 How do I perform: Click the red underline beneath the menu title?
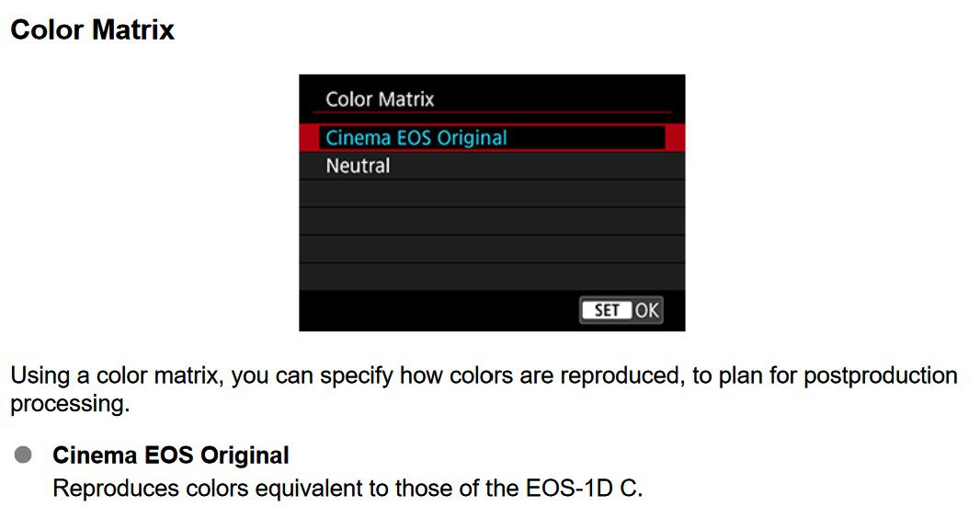(x=492, y=112)
